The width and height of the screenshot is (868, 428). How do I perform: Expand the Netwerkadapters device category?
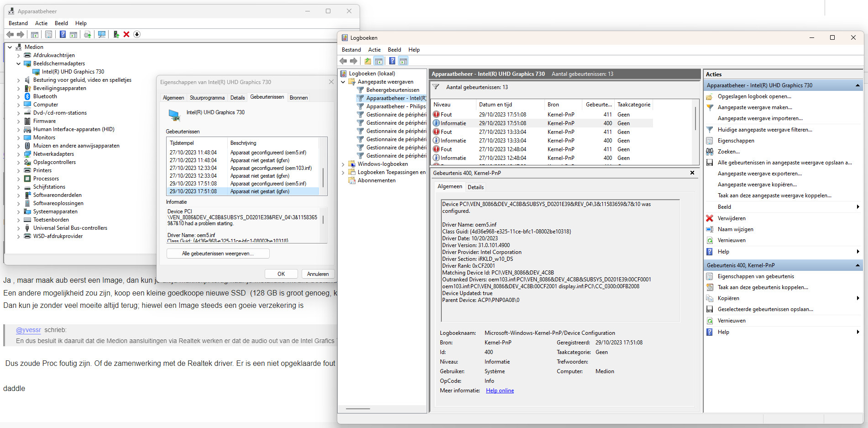pos(19,154)
